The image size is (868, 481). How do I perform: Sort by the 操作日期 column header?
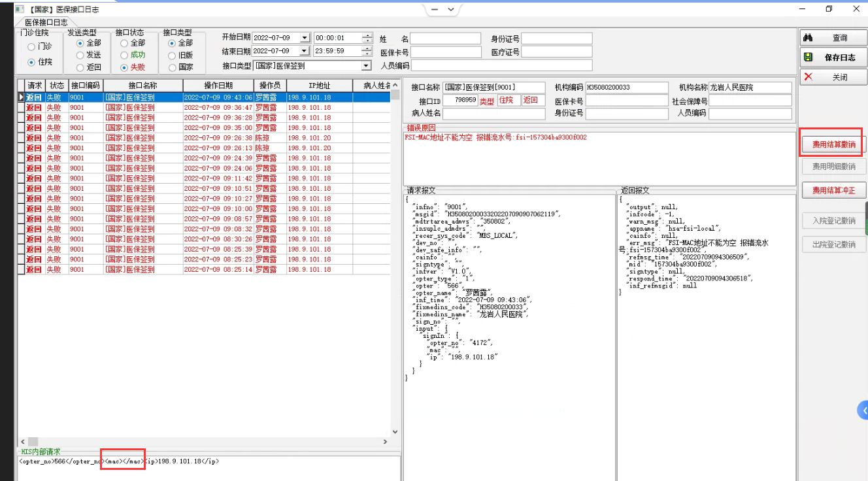[218, 86]
